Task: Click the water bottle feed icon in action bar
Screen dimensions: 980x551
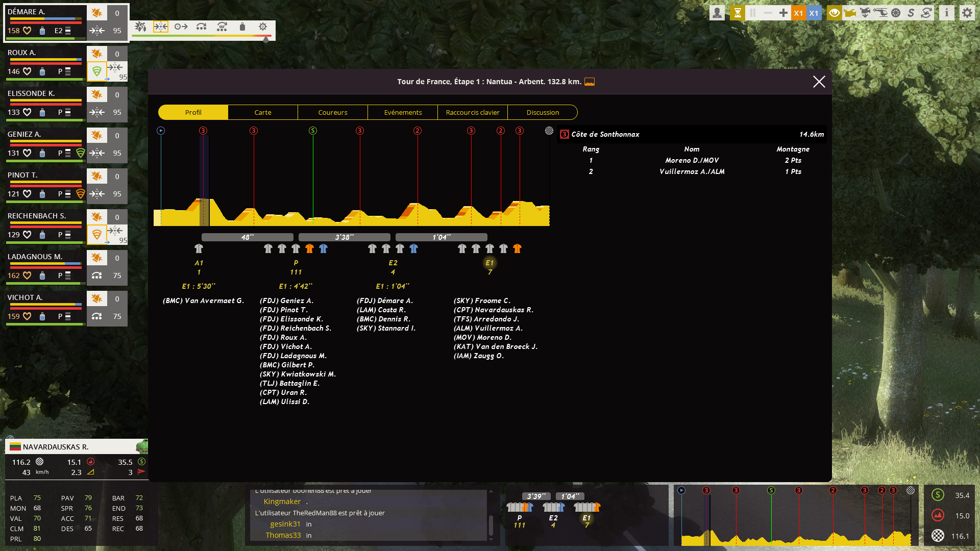Action: [x=242, y=27]
